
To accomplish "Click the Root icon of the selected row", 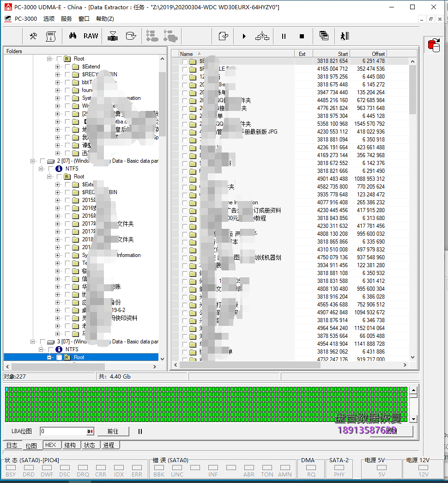I will (x=67, y=357).
